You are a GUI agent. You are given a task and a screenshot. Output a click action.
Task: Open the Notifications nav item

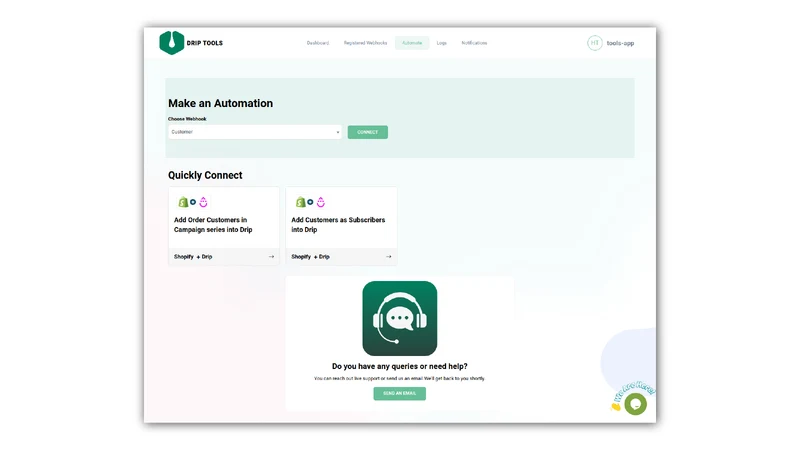[x=474, y=43]
